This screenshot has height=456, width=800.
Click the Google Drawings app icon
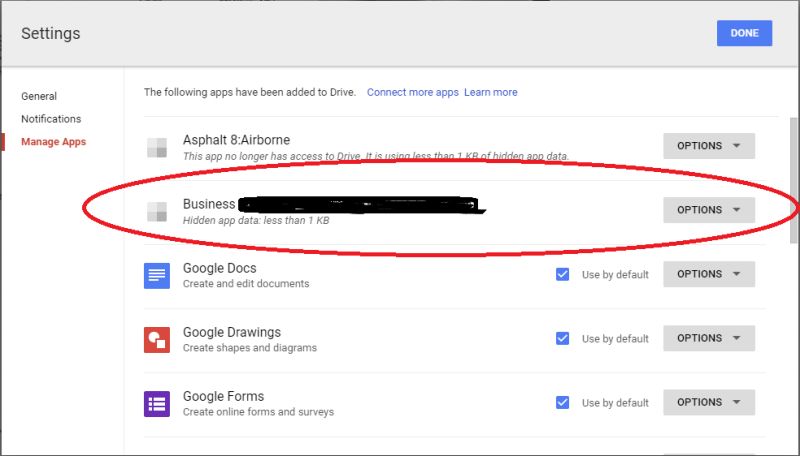[x=157, y=340]
